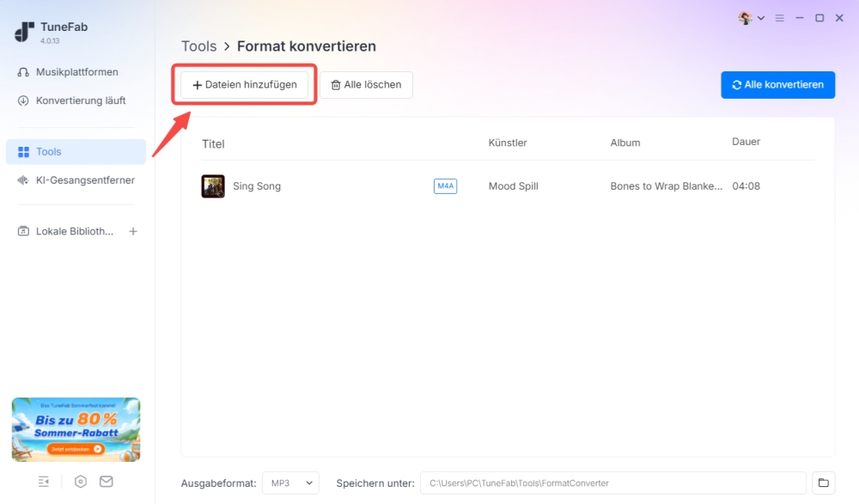Click the waveform icon beside KI-Gesangsentferner
The image size is (859, 504).
coord(23,180)
